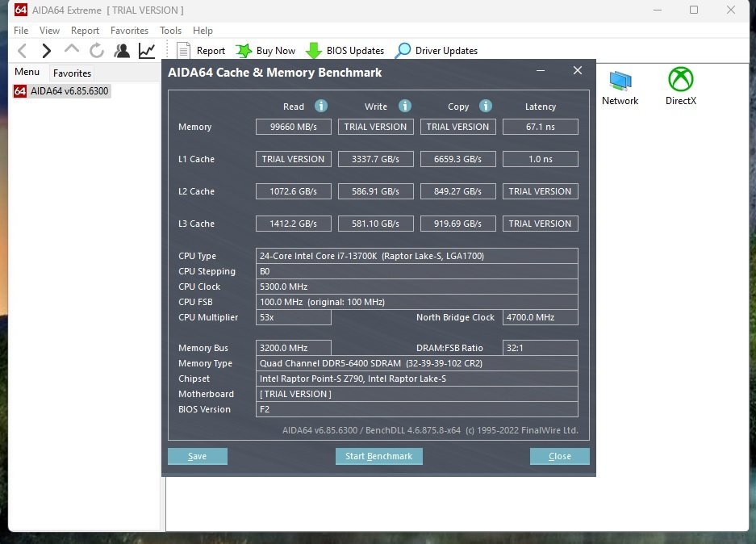Click the DRAM:FSB Ratio value 32:1
The height and width of the screenshot is (544, 756).
541,348
